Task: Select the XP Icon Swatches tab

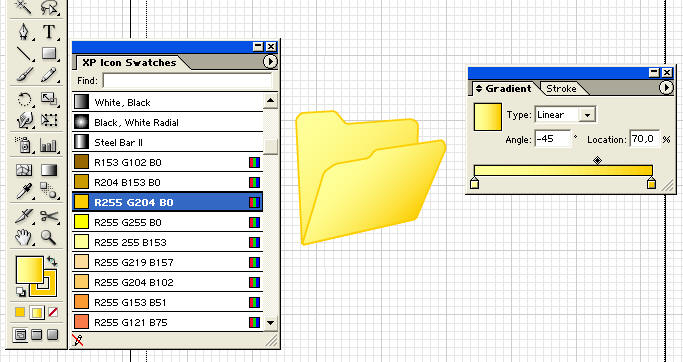Action: (129, 62)
